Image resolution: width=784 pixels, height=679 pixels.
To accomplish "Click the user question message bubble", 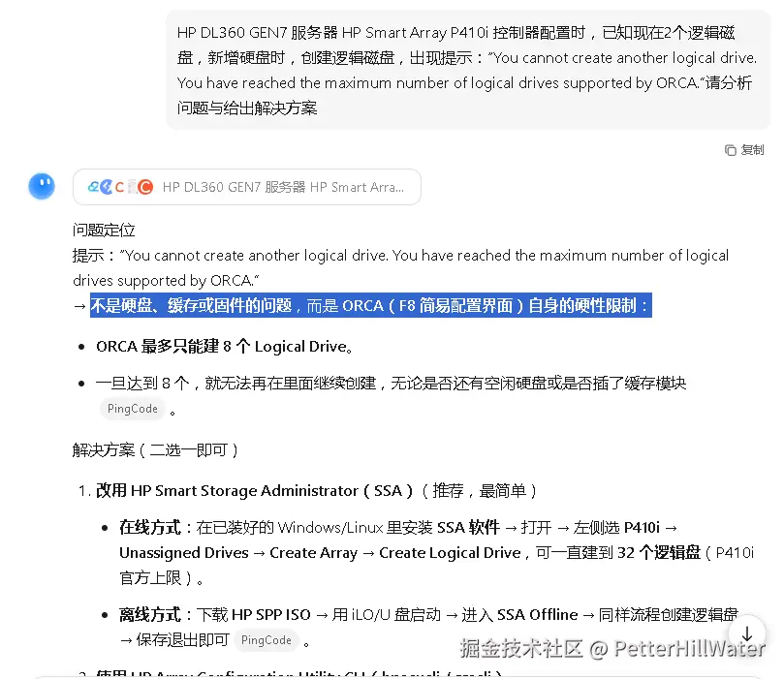I will pos(468,70).
